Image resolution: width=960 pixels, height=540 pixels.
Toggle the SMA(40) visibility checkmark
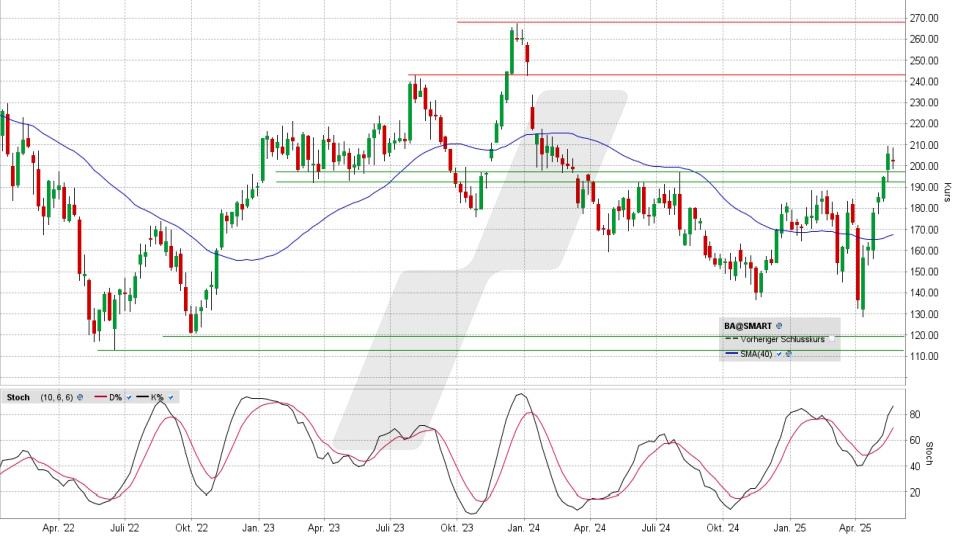779,354
